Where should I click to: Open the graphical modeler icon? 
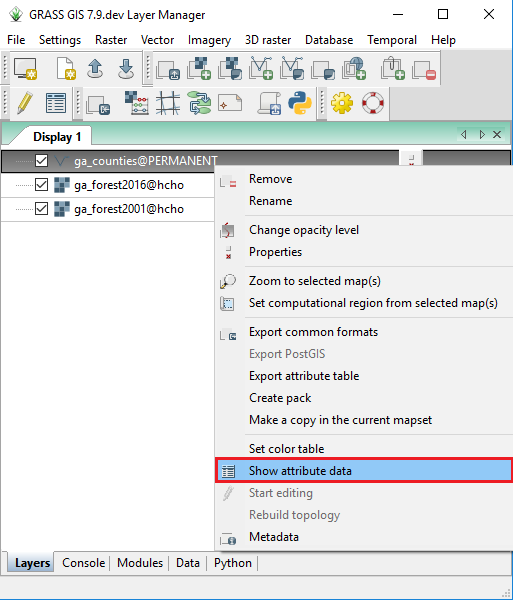[200, 103]
